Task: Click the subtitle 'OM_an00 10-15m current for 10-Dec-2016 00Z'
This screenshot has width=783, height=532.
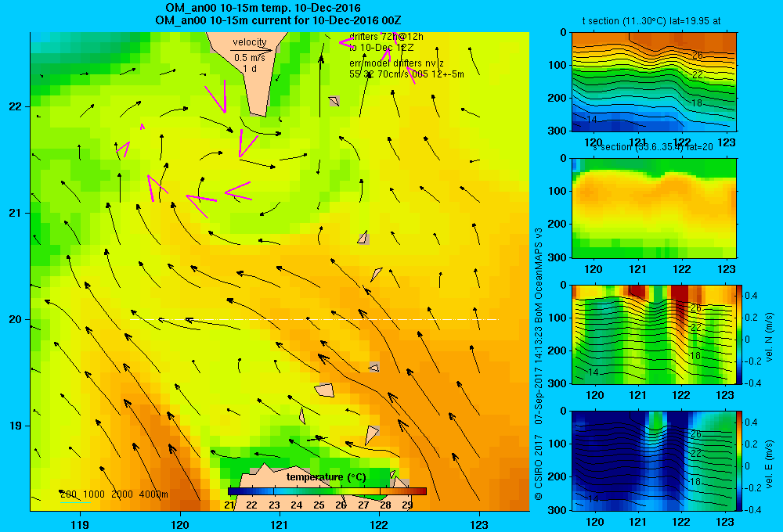Action: tap(278, 20)
